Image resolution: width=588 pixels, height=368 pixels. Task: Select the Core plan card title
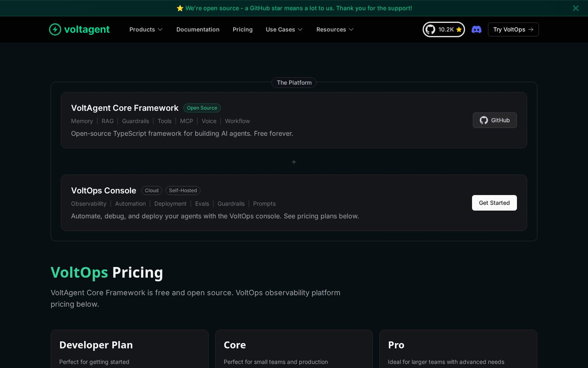pyautogui.click(x=235, y=345)
